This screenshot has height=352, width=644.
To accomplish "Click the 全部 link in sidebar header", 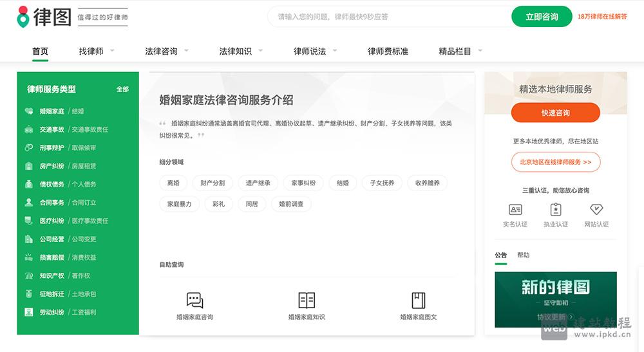I will tap(122, 89).
